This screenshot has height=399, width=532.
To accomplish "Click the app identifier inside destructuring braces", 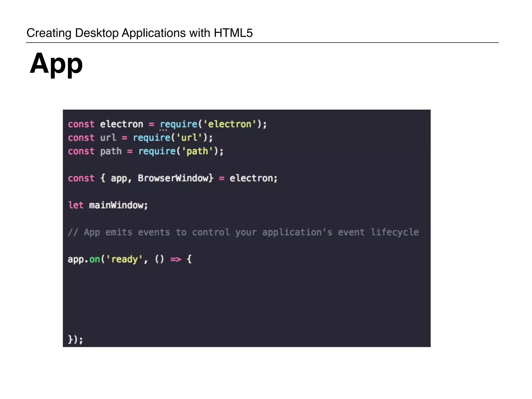I will [119, 178].
